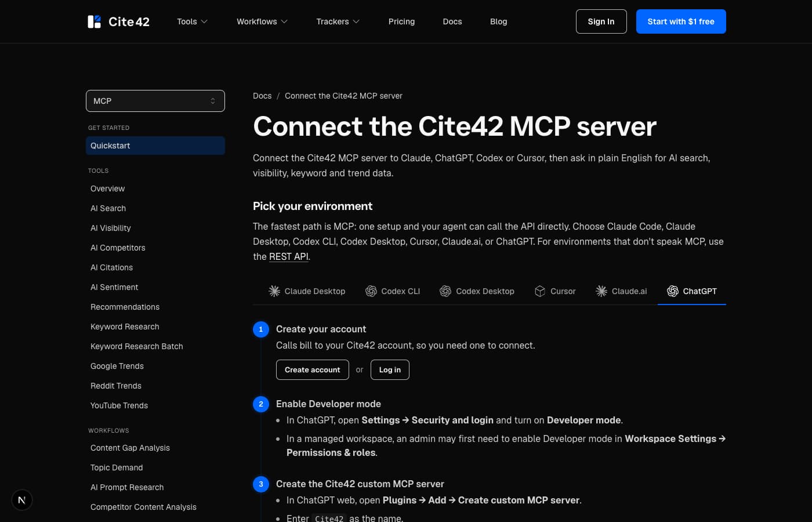This screenshot has height=522, width=812.
Task: Select Quickstart in the sidebar
Action: [155, 146]
